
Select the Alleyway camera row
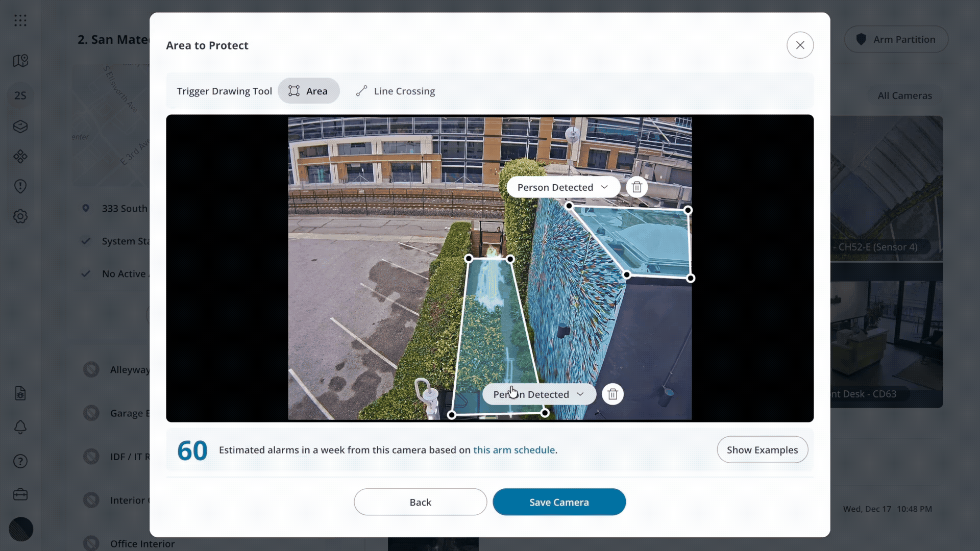(x=116, y=369)
